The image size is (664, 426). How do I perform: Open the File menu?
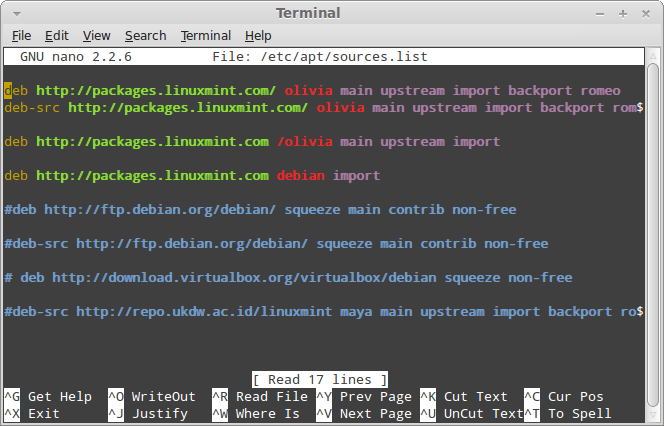tap(21, 36)
